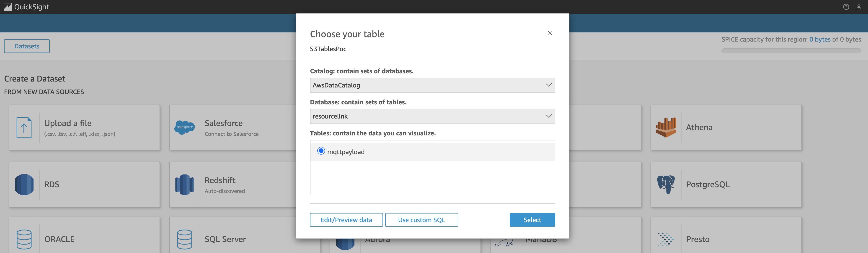This screenshot has width=868, height=253.
Task: Click the ORACLE database icon
Action: pos(24,239)
